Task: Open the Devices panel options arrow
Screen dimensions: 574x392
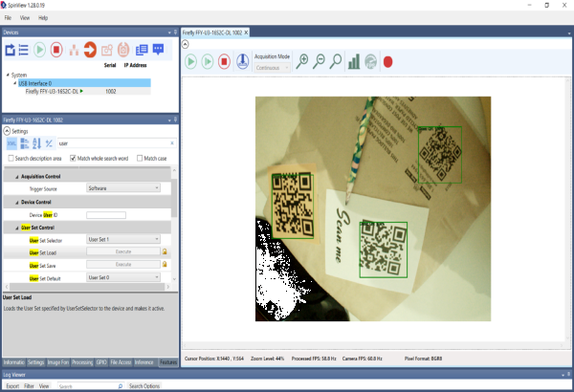Action: click(169, 33)
